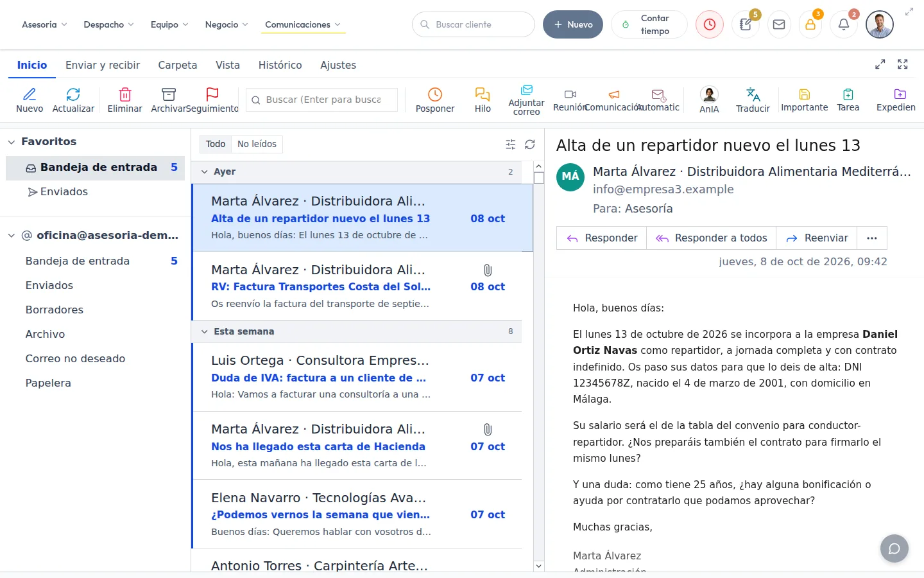Delete message using Eliminar trash icon
This screenshot has height=578, width=924.
click(125, 94)
